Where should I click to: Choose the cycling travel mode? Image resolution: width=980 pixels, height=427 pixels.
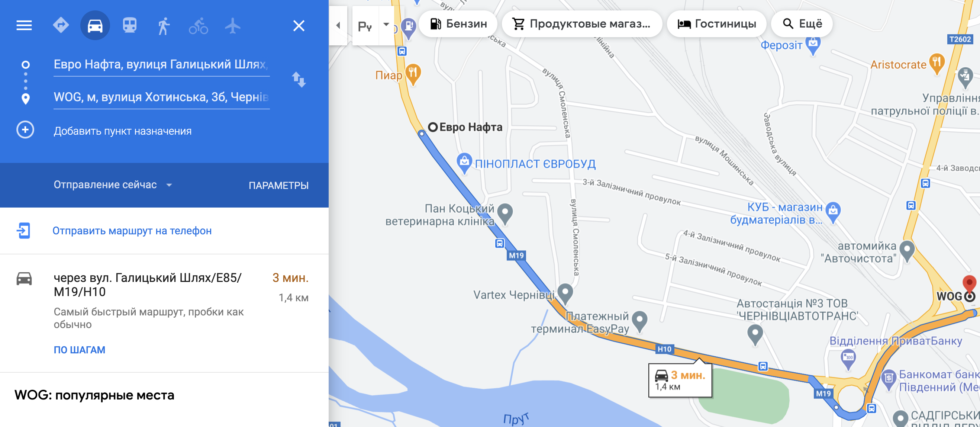click(x=198, y=26)
